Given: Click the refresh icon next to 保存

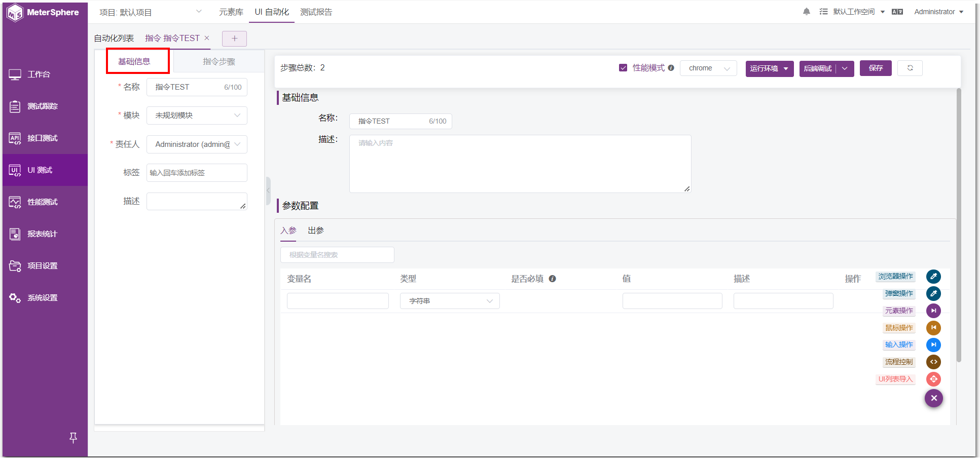Looking at the screenshot, I should point(910,68).
